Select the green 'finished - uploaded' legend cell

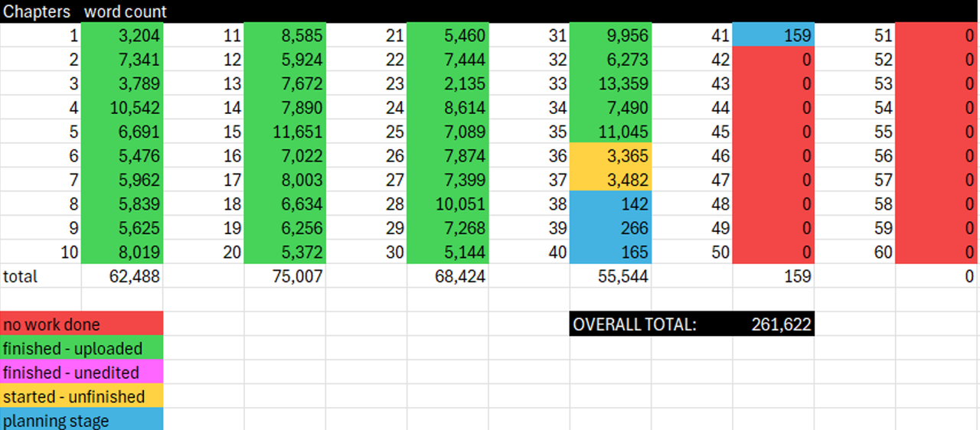[81, 348]
